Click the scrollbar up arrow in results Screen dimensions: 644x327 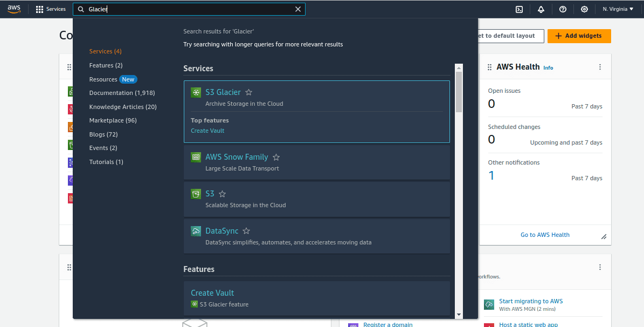459,68
